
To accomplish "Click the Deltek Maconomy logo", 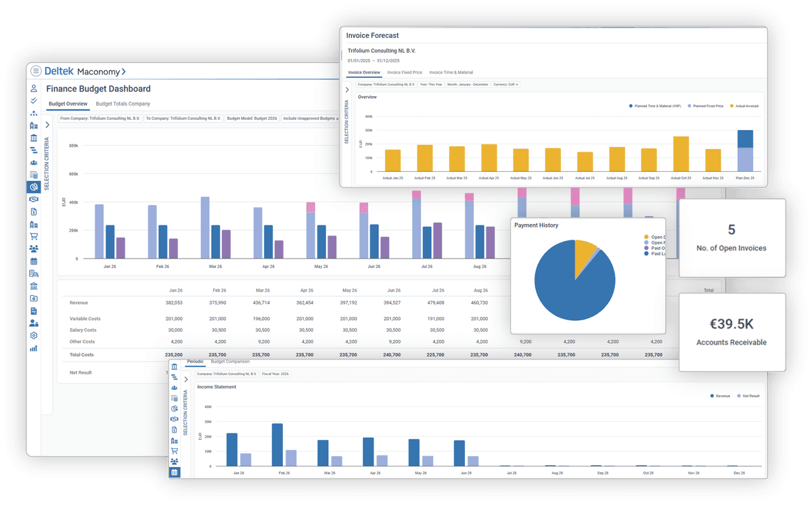I will pyautogui.click(x=85, y=71).
